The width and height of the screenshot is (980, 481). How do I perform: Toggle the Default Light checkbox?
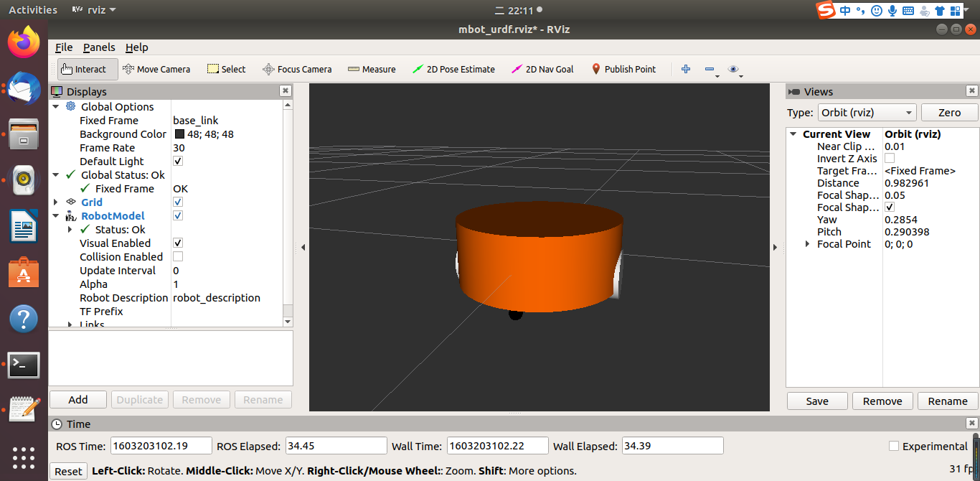tap(178, 162)
